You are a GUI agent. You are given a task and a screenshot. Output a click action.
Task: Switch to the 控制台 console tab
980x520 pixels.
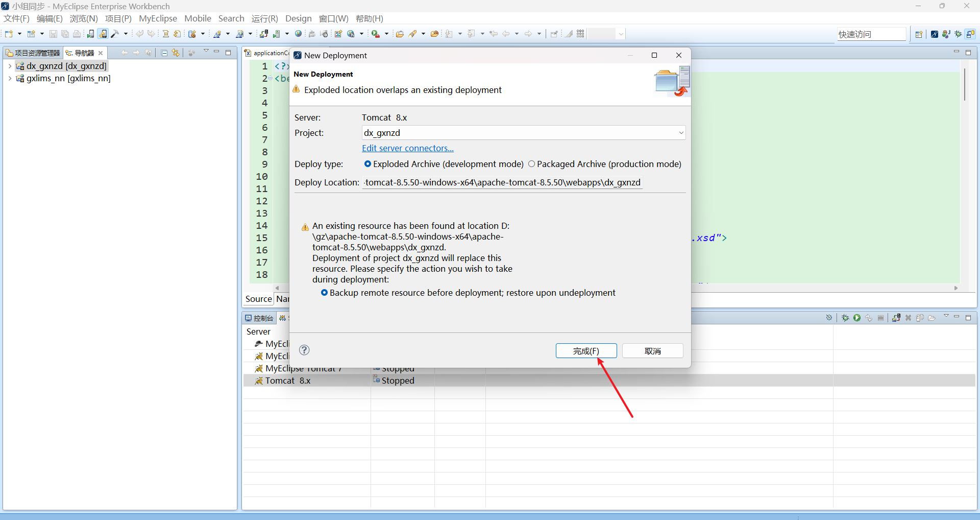(259, 318)
